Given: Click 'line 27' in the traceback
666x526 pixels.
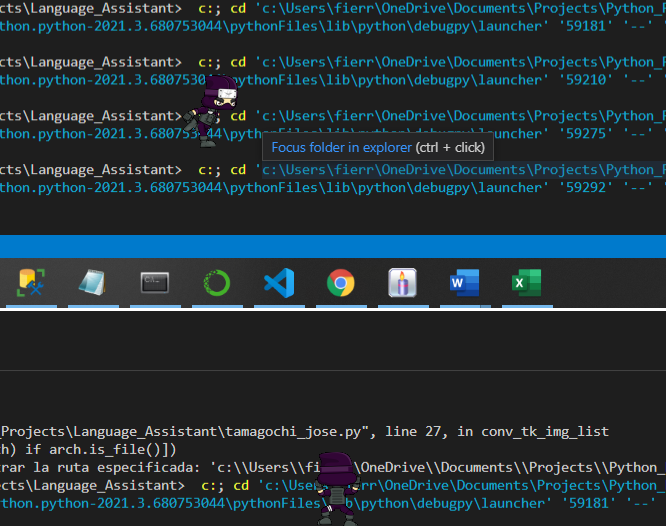Looking at the screenshot, I should tap(415, 432).
